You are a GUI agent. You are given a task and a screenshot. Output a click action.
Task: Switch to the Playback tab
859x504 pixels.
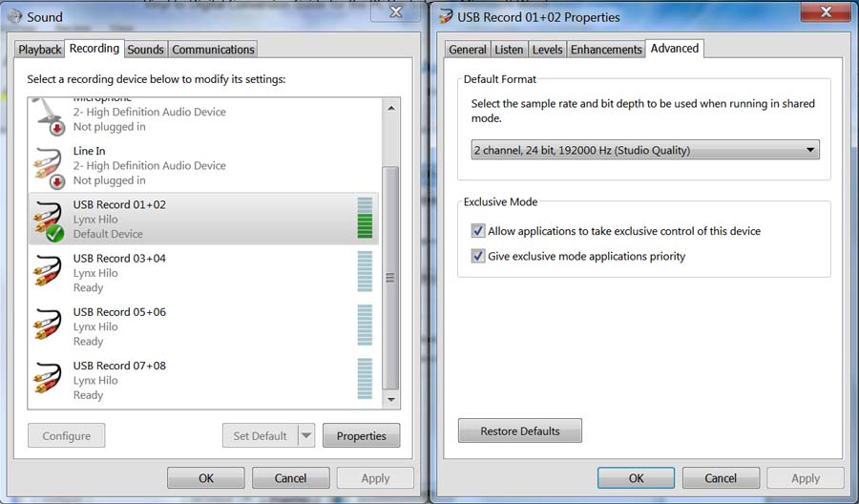point(40,50)
